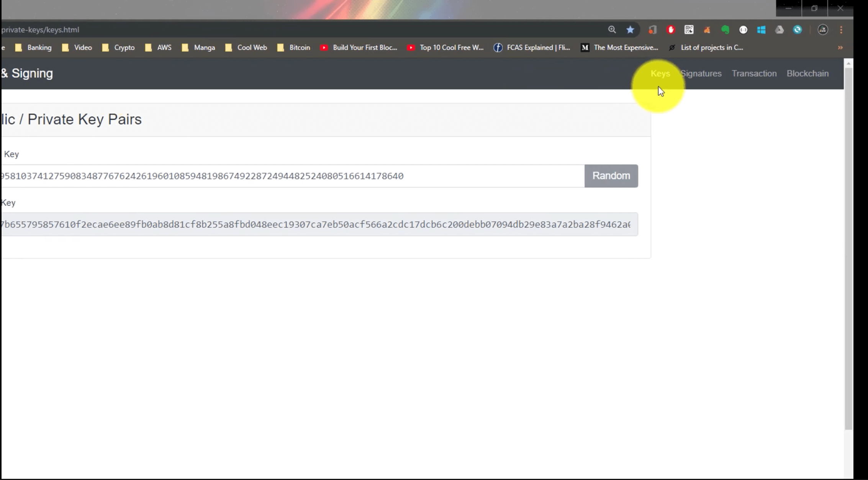This screenshot has height=480, width=868.
Task: Toggle the page zoom level control
Action: pos(613,29)
